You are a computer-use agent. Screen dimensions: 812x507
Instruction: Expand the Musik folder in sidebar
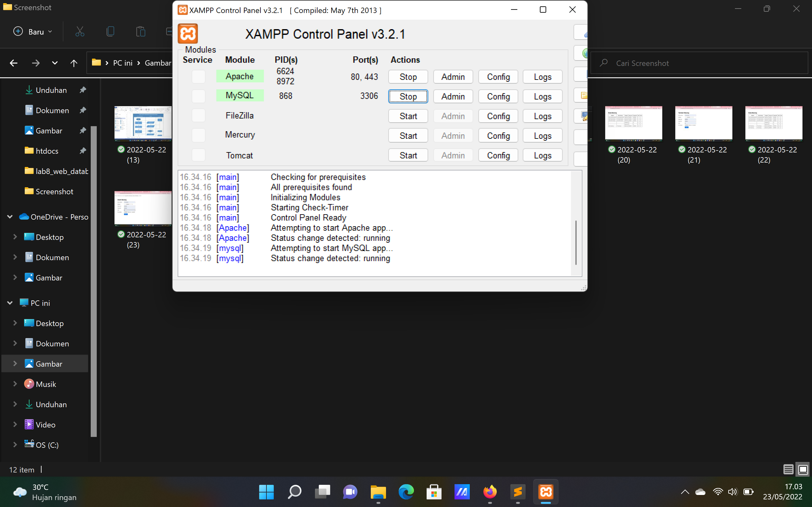click(x=15, y=384)
